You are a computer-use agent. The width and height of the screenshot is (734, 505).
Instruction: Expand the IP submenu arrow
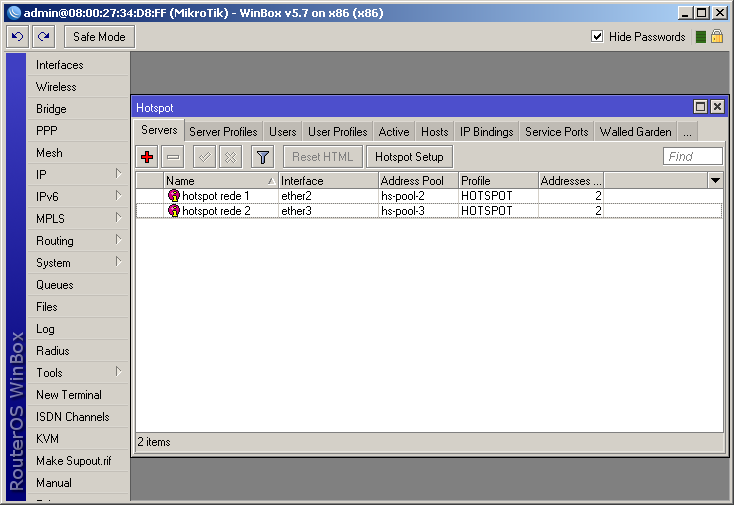tap(118, 174)
